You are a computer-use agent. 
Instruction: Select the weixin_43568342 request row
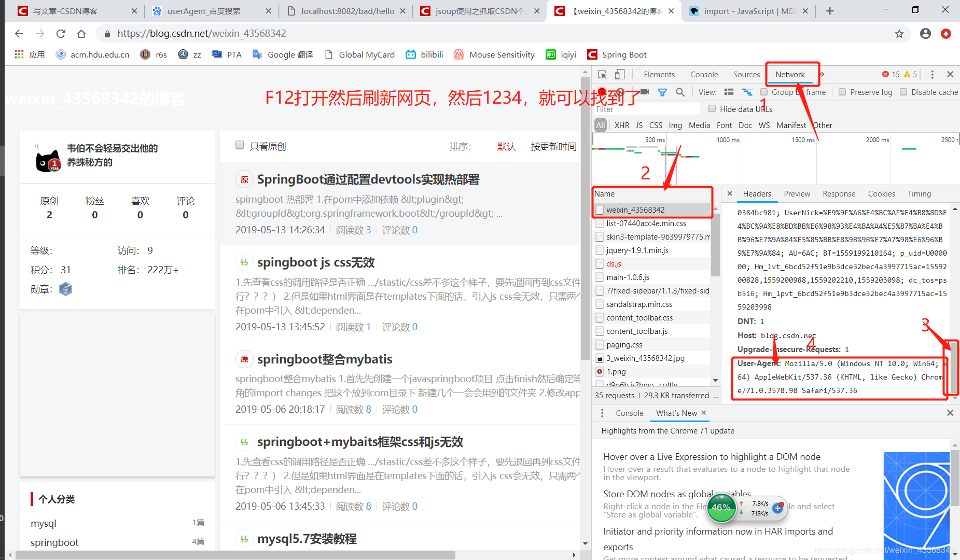[652, 209]
